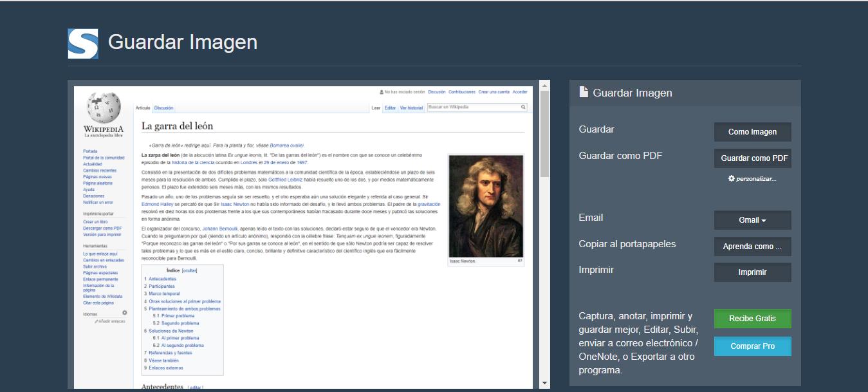Click Referencias y fuentes index entry

click(x=170, y=353)
